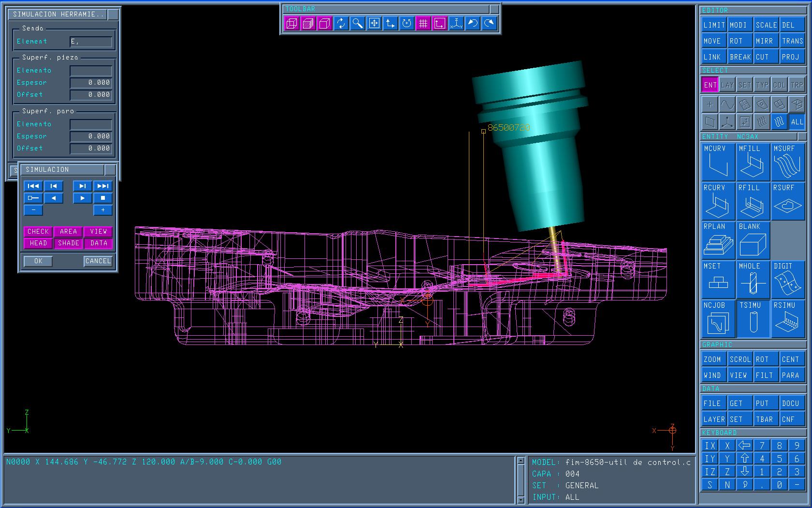Toggle CHECK option in Simulacion panel
The image size is (812, 508).
(38, 232)
